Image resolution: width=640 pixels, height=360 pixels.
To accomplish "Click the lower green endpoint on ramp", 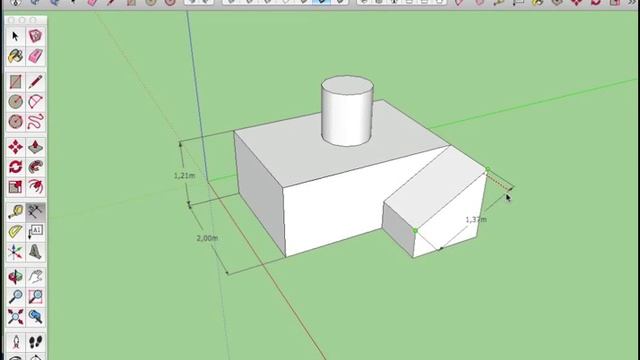I will click(416, 231).
